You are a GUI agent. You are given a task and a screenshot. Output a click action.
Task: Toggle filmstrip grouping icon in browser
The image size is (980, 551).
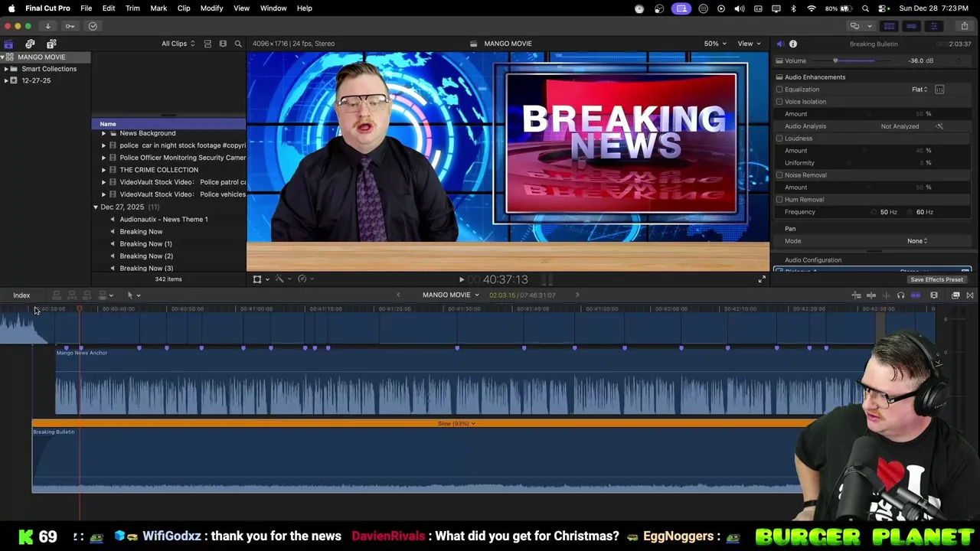coord(223,44)
